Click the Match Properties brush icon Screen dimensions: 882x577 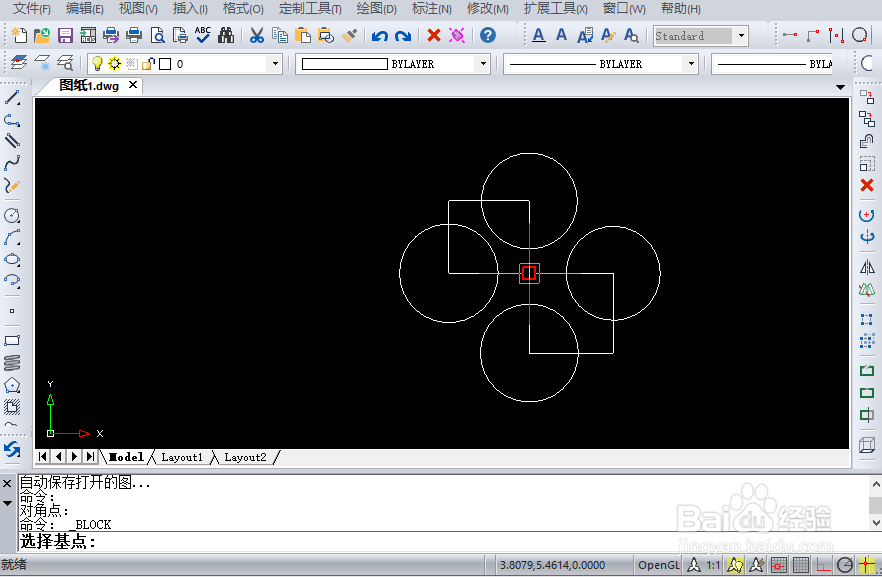[x=349, y=35]
